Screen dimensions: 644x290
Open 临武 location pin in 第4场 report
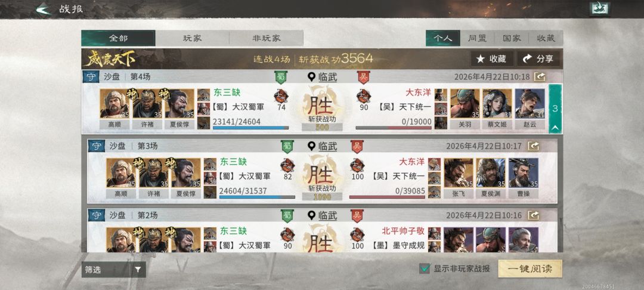(x=323, y=77)
